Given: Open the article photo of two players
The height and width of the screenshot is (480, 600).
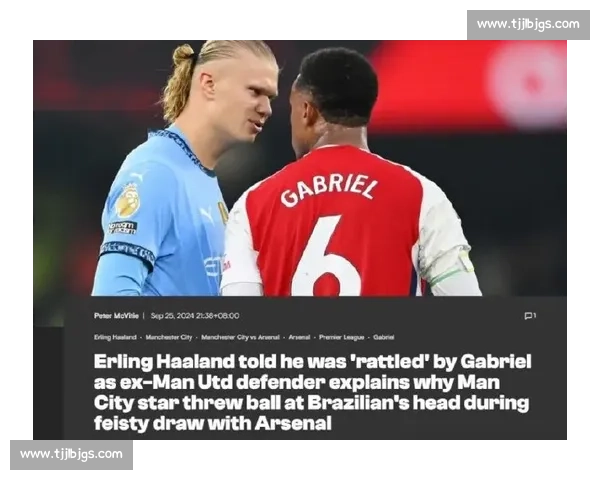Looking at the screenshot, I should click(x=300, y=168).
